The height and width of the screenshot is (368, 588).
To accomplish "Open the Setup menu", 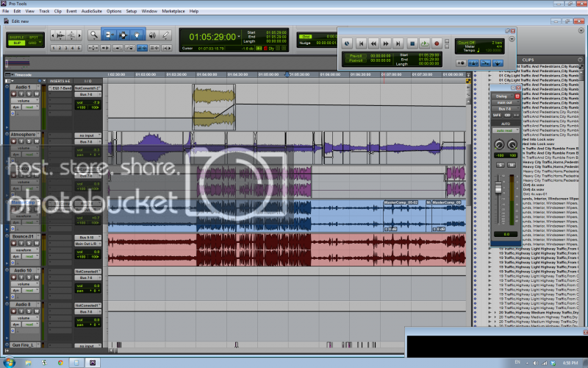I will tap(132, 11).
